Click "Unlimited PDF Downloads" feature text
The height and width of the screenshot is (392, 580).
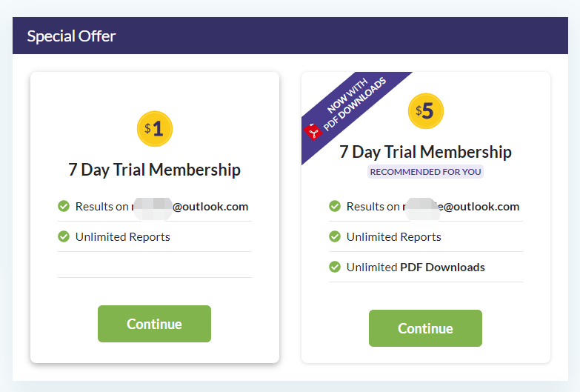click(416, 268)
